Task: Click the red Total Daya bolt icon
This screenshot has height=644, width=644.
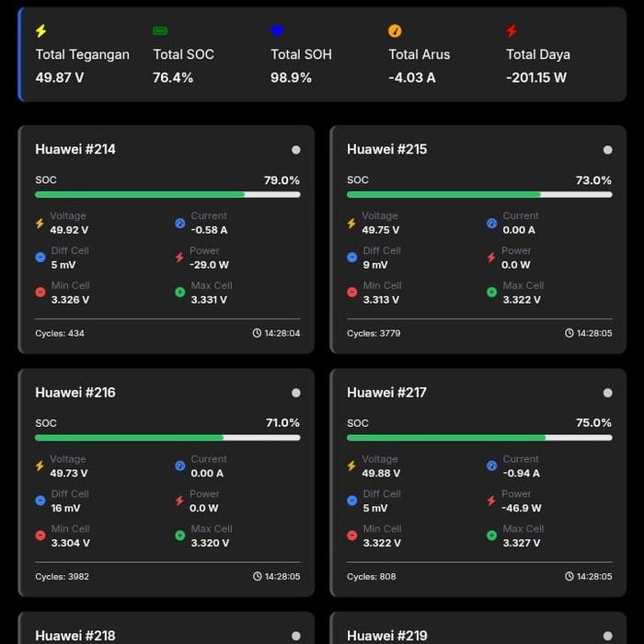Action: 512,31
